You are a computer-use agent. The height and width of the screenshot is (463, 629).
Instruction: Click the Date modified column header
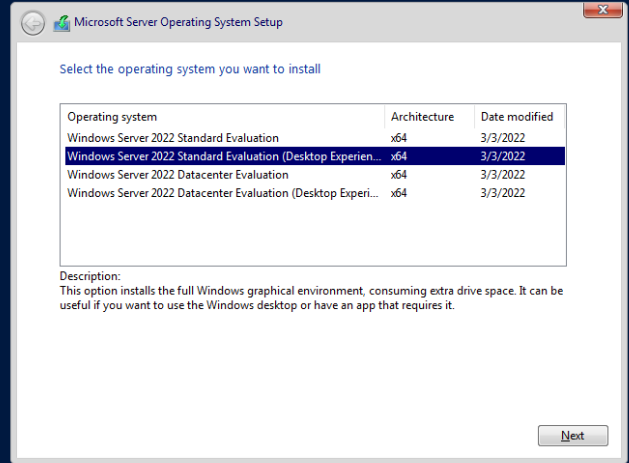519,117
